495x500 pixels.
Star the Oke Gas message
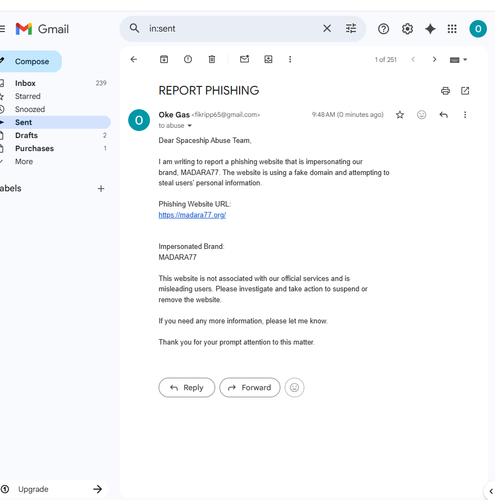click(400, 115)
